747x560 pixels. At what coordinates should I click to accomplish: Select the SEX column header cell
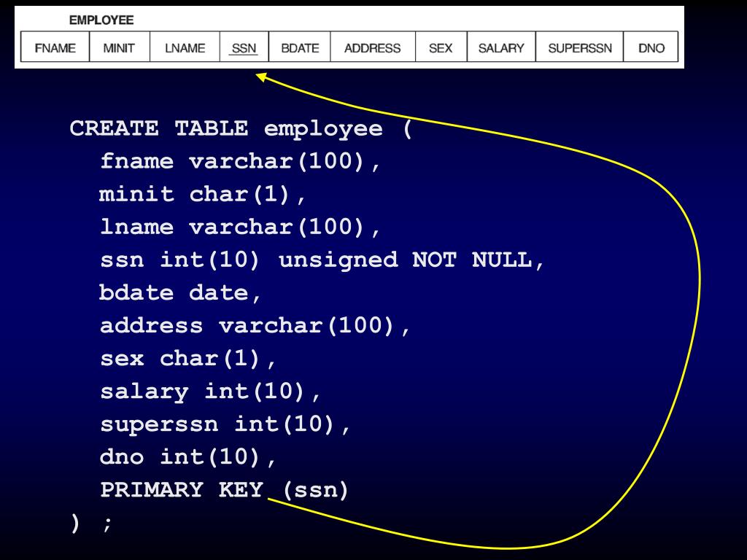(x=441, y=47)
